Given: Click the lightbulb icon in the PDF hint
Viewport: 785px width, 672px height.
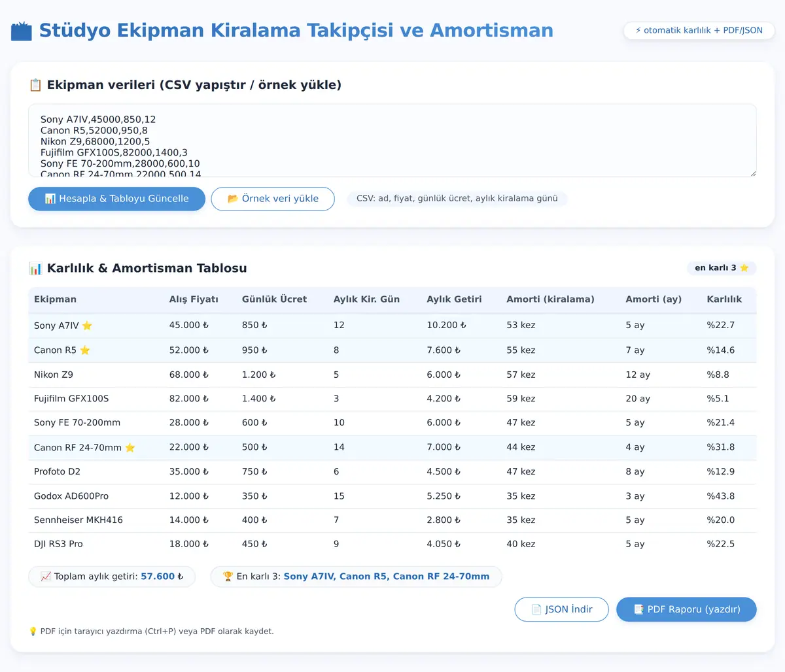Looking at the screenshot, I should click(x=33, y=631).
